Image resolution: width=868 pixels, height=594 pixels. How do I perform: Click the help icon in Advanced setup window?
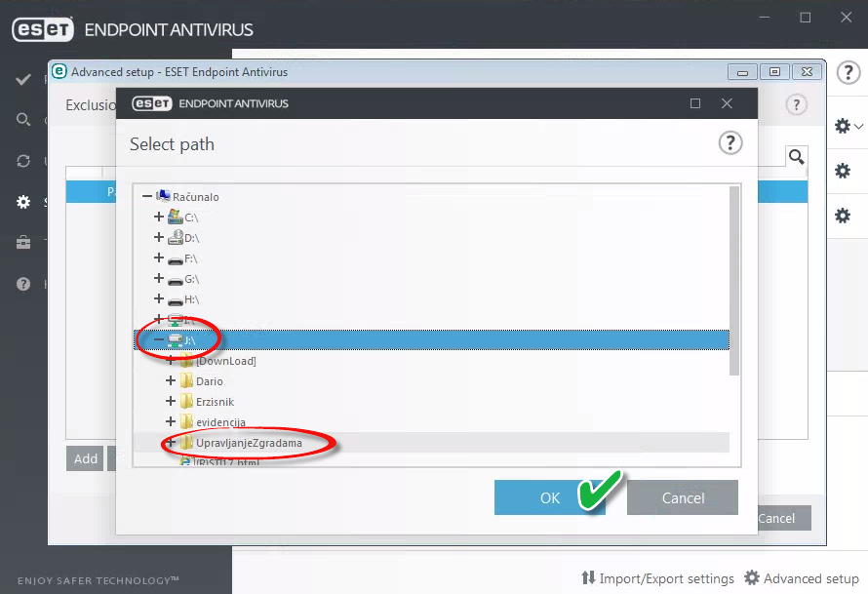[x=796, y=104]
